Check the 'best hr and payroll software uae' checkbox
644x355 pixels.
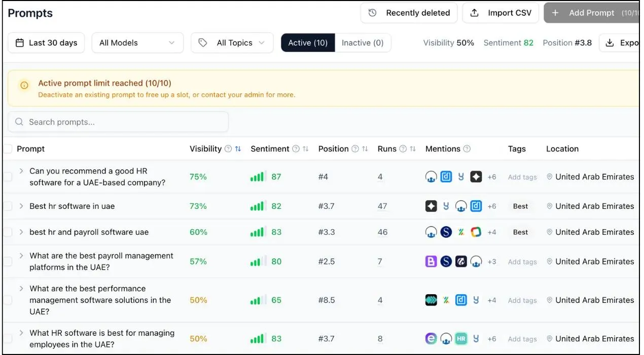(8, 232)
